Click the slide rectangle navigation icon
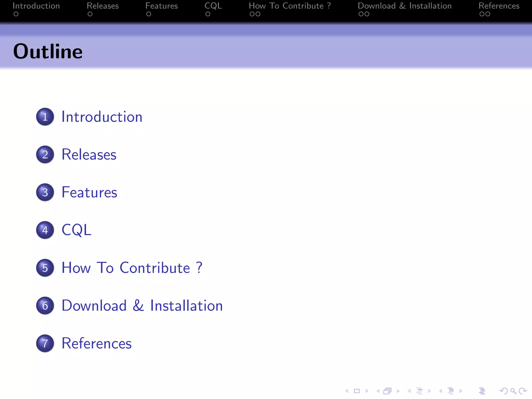Screen dimensions: 532x399 coord(357,391)
